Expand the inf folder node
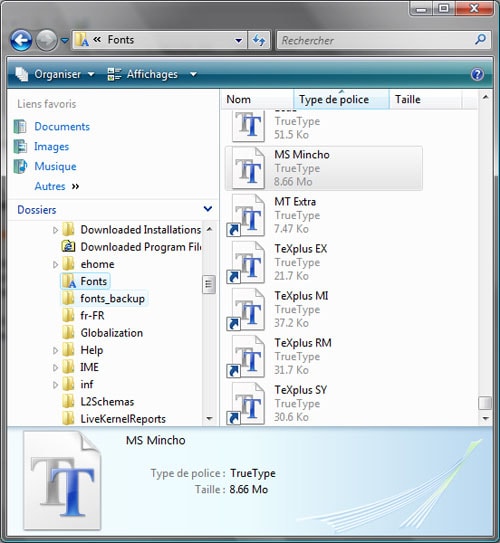 pos(55,385)
